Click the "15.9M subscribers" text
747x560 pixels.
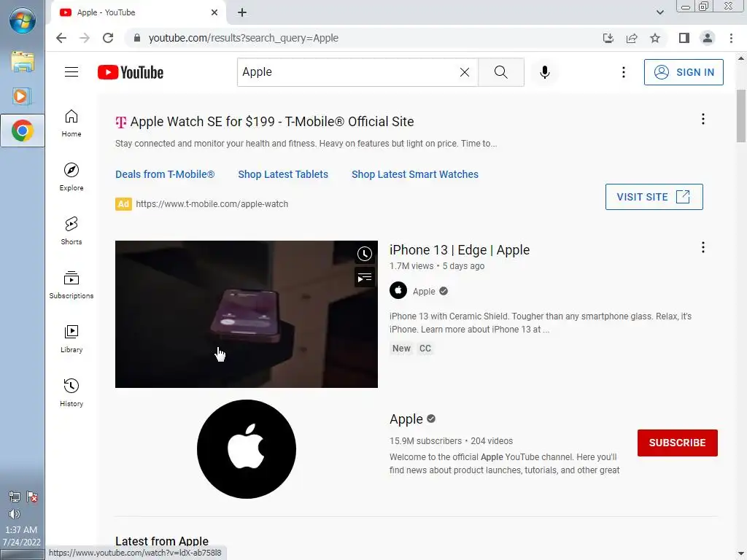[425, 441]
